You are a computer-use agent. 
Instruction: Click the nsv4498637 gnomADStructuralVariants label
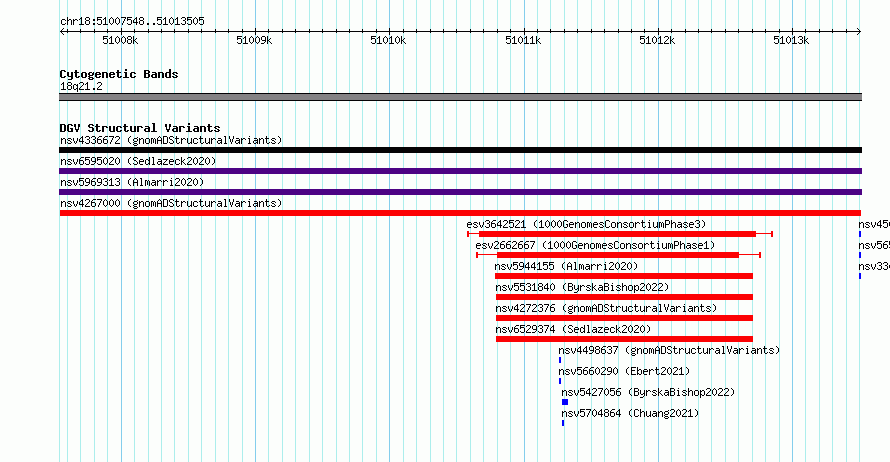coord(669,350)
